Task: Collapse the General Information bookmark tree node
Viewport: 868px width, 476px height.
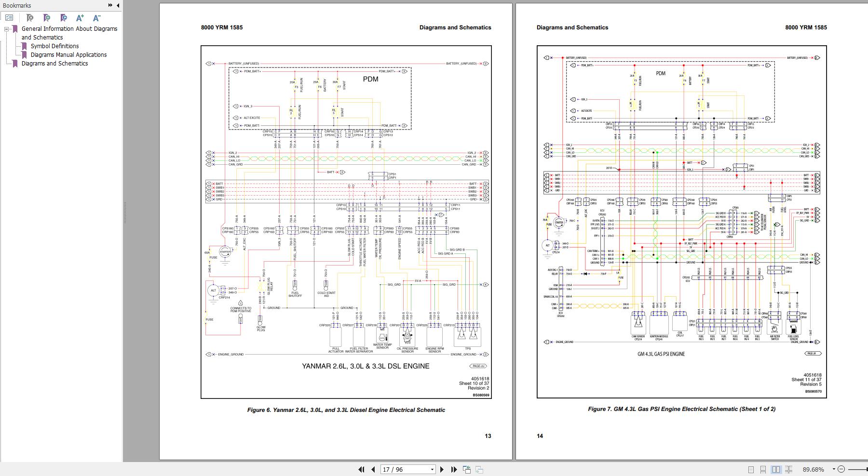Action: pos(7,29)
